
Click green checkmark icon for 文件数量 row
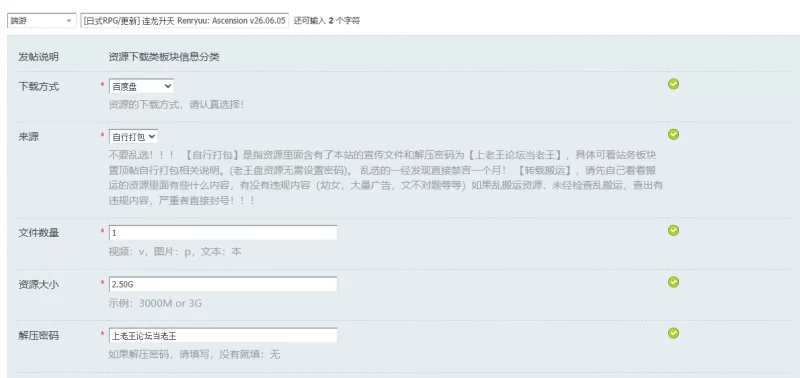[673, 231]
